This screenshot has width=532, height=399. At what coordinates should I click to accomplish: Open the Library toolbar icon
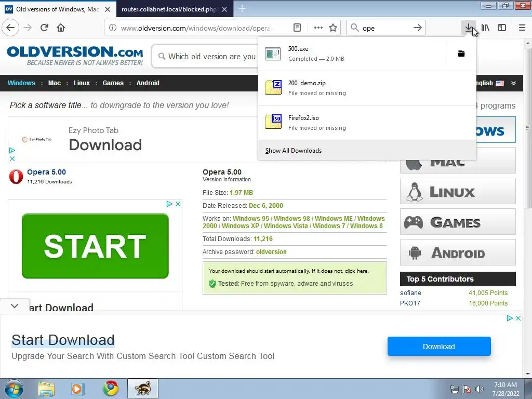(486, 28)
